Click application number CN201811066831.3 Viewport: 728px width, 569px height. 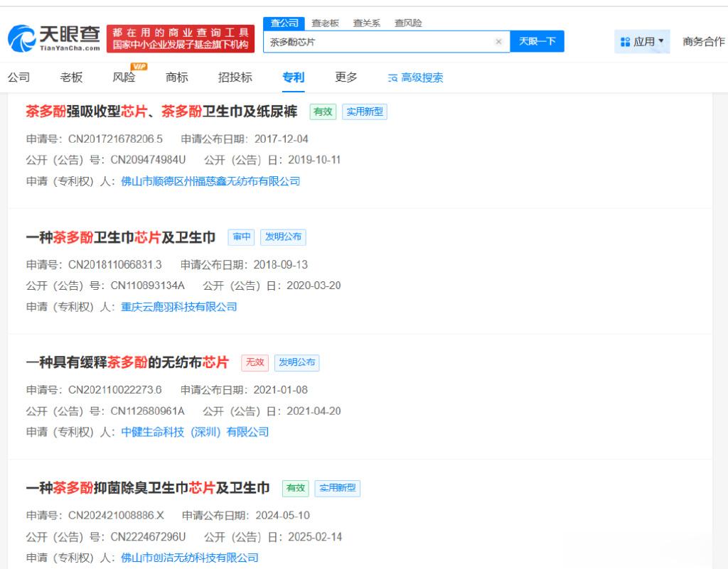click(114, 265)
